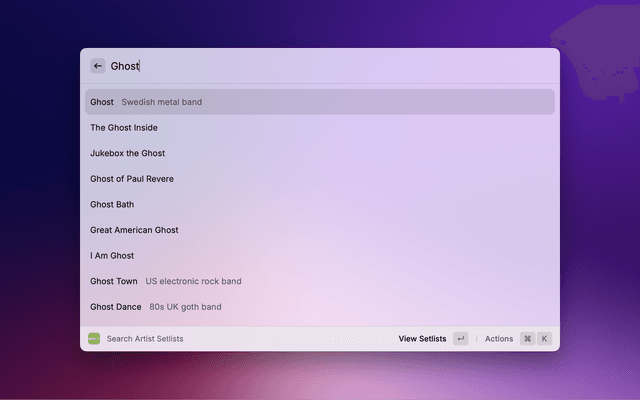
Task: Open the Ghost Town result row
Action: [319, 281]
